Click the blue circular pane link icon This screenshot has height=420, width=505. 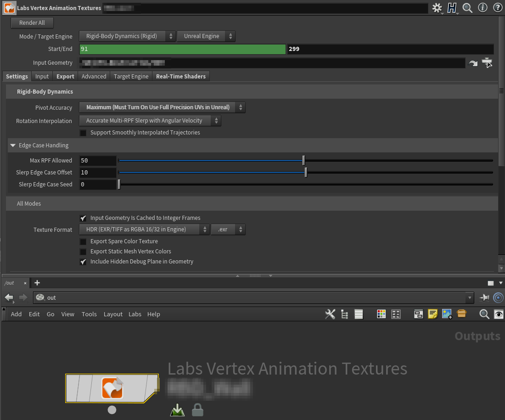tap(498, 297)
